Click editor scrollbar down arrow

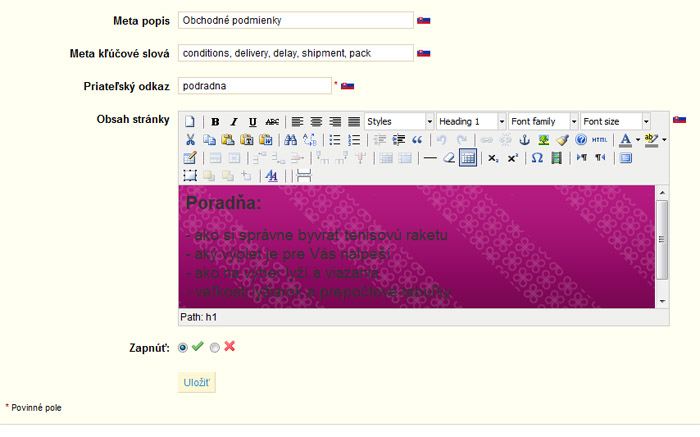(662, 301)
